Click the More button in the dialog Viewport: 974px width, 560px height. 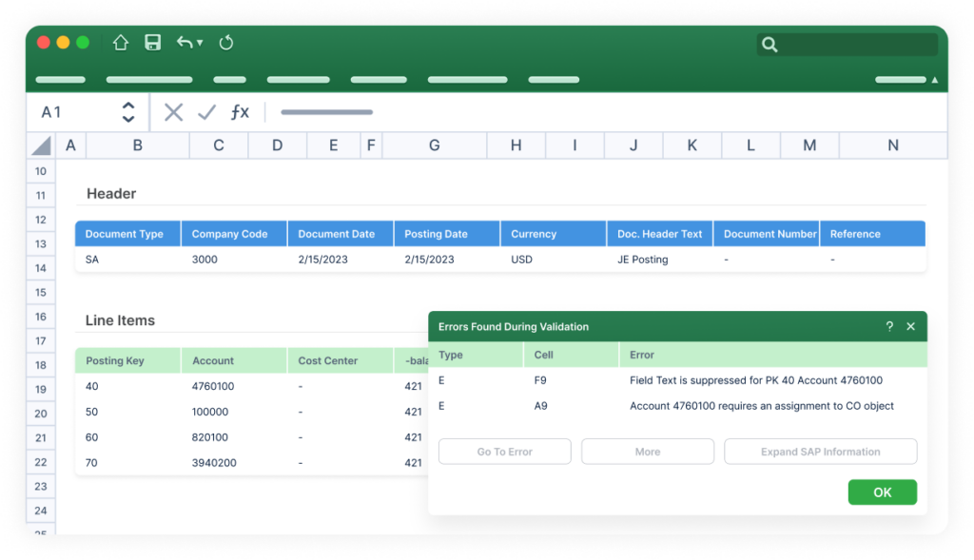click(x=648, y=451)
